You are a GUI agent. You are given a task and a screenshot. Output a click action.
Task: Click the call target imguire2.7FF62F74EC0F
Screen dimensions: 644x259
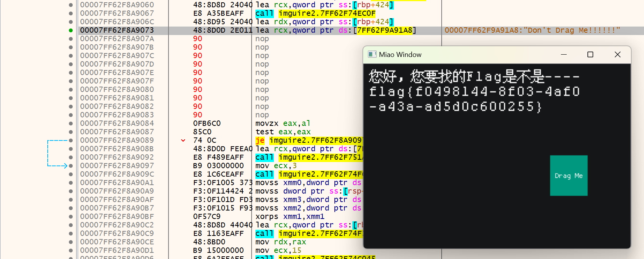[x=327, y=13]
